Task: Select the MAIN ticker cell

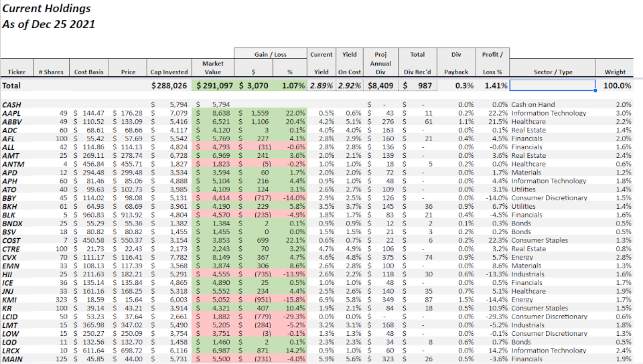Action: (x=12, y=359)
